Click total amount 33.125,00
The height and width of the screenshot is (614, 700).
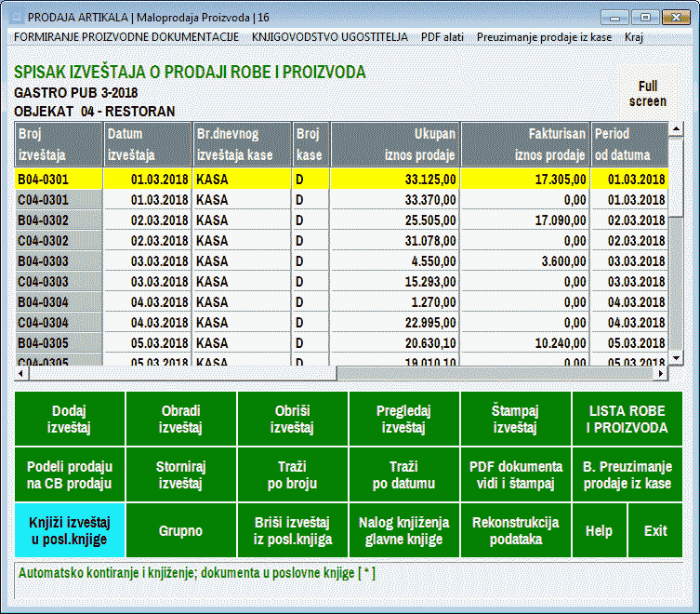430,180
